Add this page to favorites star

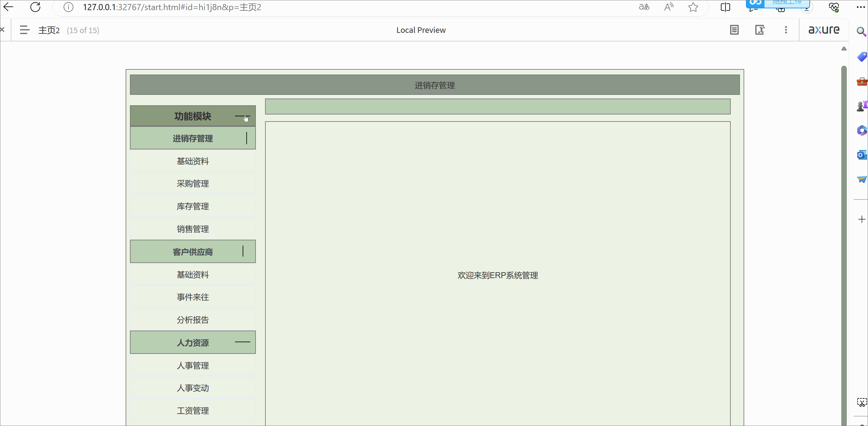[x=693, y=7]
